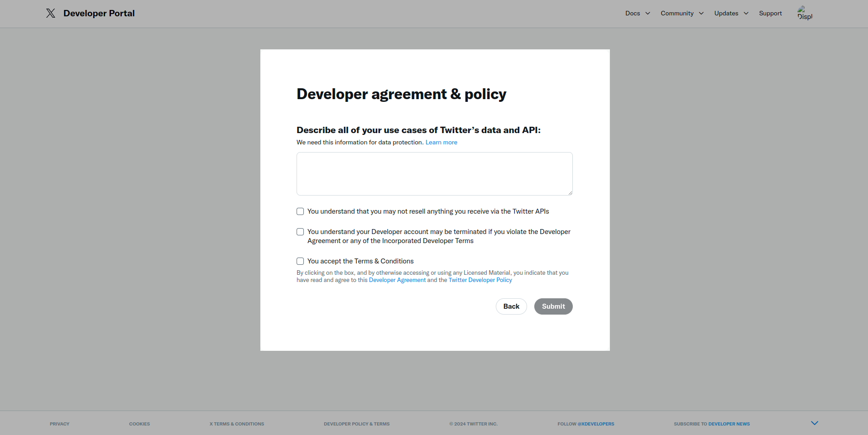The image size is (868, 435).
Task: Click the Learn more link
Action: coord(441,142)
